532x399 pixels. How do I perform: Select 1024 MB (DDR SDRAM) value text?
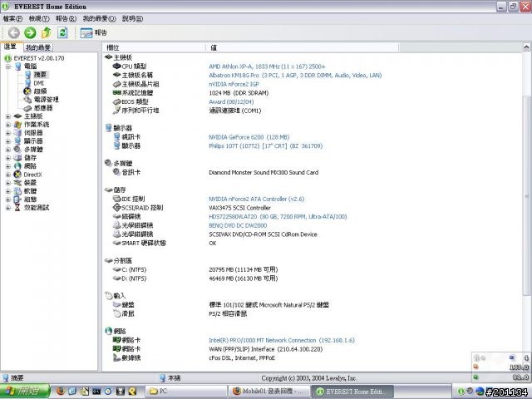pyautogui.click(x=239, y=93)
